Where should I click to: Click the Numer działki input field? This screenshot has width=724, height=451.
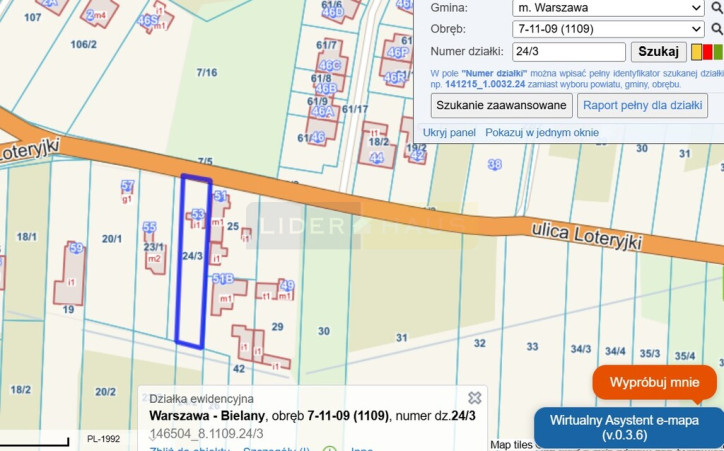click(569, 51)
